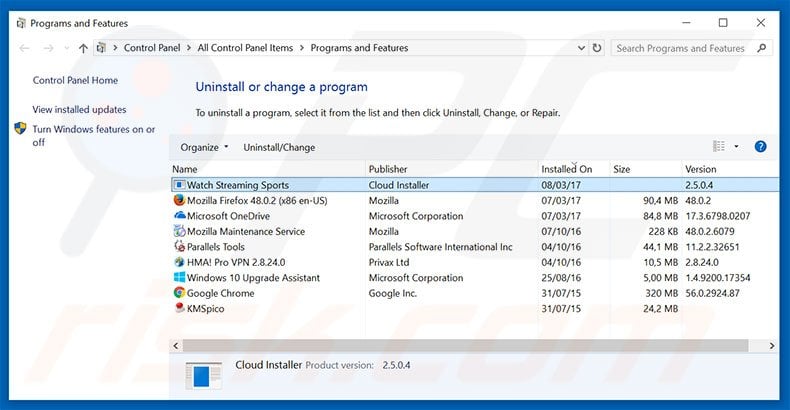790x410 pixels.
Task: Open Control Panel Home link
Action: tap(75, 80)
